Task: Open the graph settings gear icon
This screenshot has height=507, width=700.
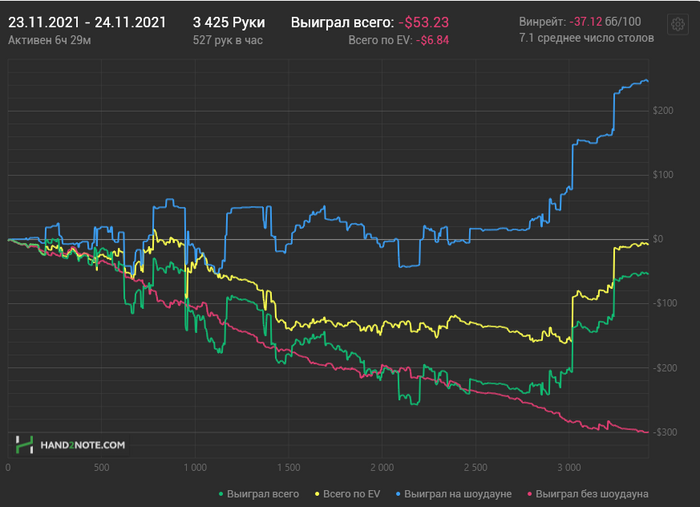Action: 677,24
